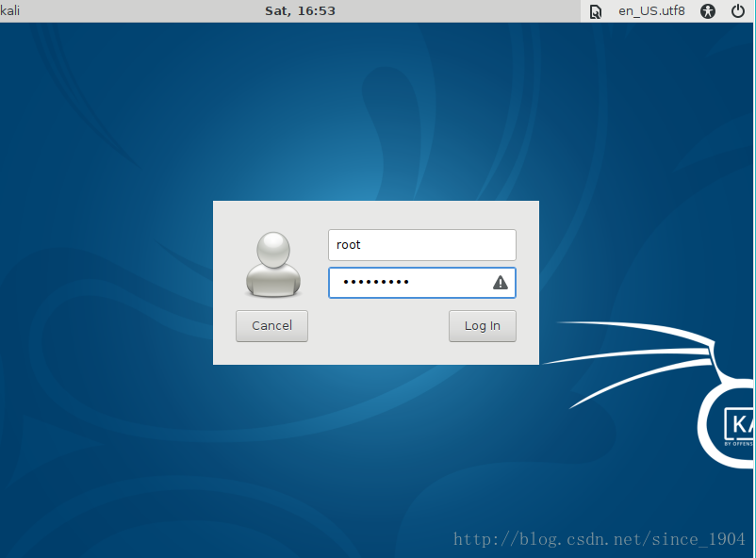Open the en_US.utf8 language selector

coord(651,10)
